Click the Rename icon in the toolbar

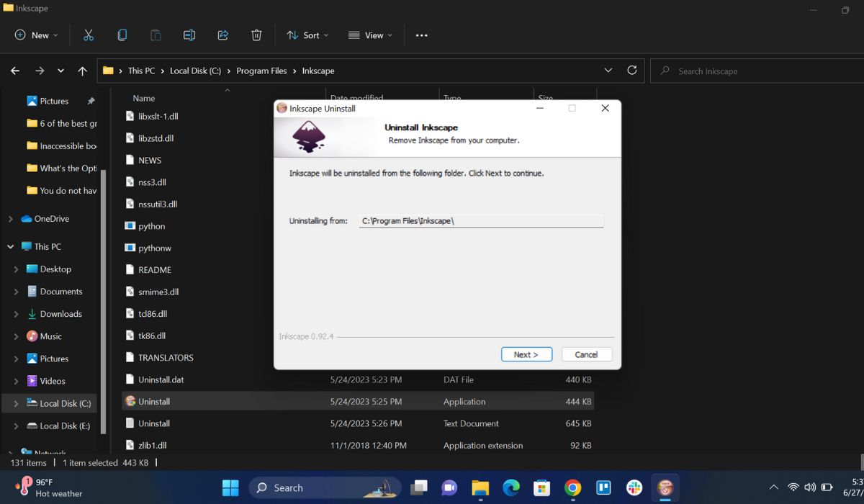[189, 35]
